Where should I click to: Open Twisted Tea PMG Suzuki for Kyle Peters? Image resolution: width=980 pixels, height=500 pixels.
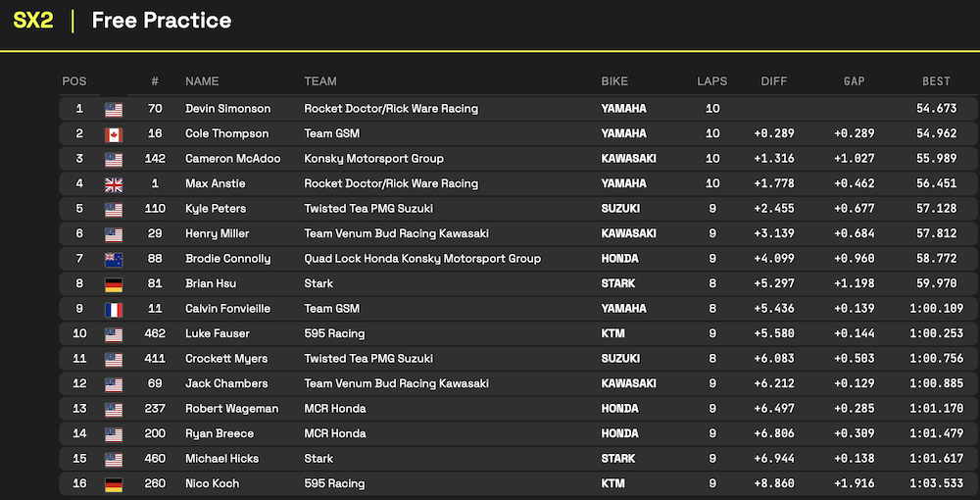point(368,209)
